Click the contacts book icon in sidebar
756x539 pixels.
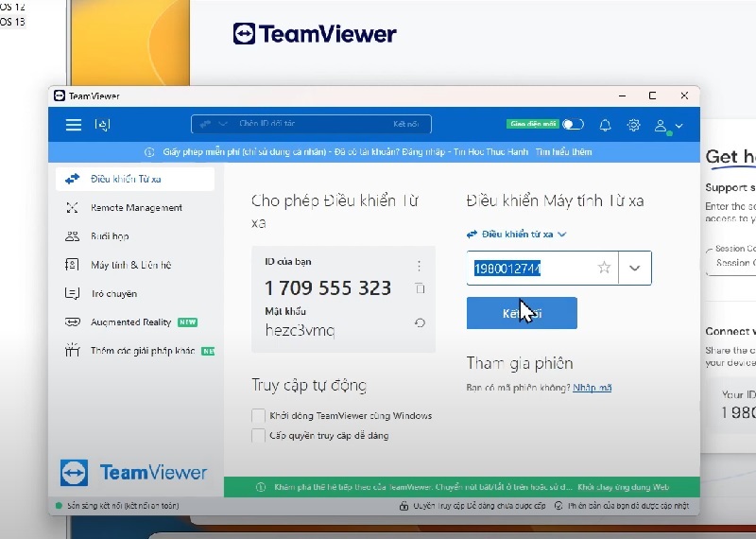(72, 265)
